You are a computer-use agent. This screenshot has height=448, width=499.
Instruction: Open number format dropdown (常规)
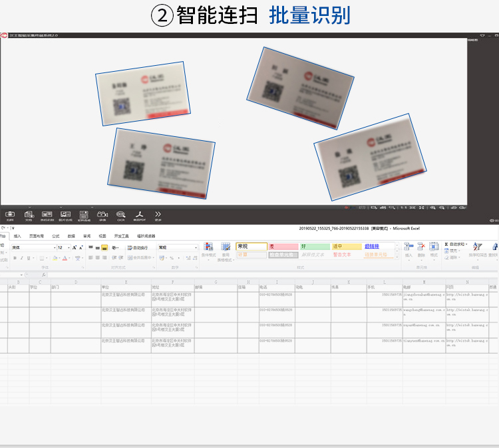(x=177, y=247)
